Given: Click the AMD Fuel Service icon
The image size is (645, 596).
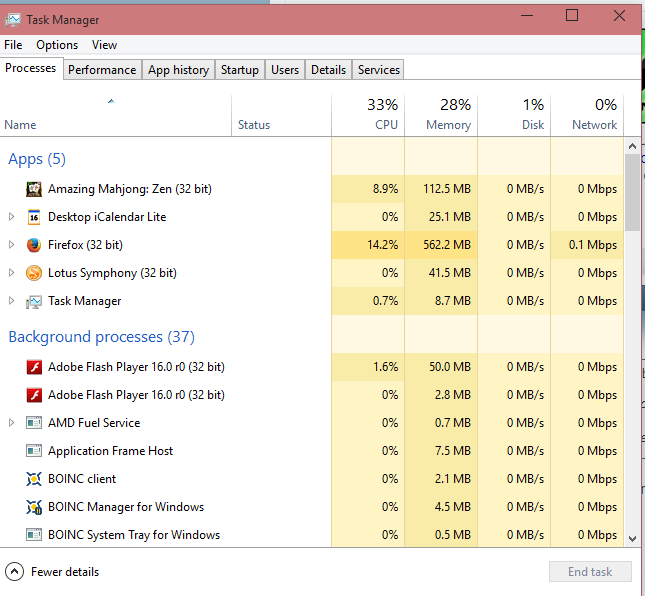Looking at the screenshot, I should [x=34, y=422].
